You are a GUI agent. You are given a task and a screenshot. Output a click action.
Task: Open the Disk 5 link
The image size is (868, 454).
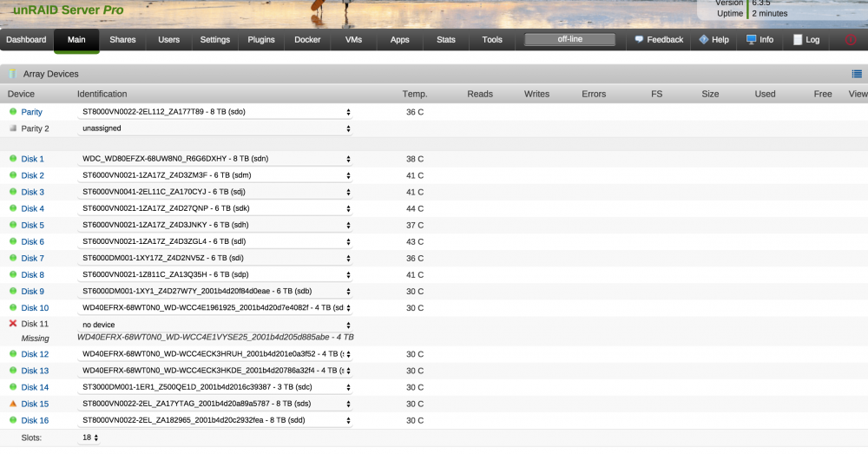tap(33, 226)
